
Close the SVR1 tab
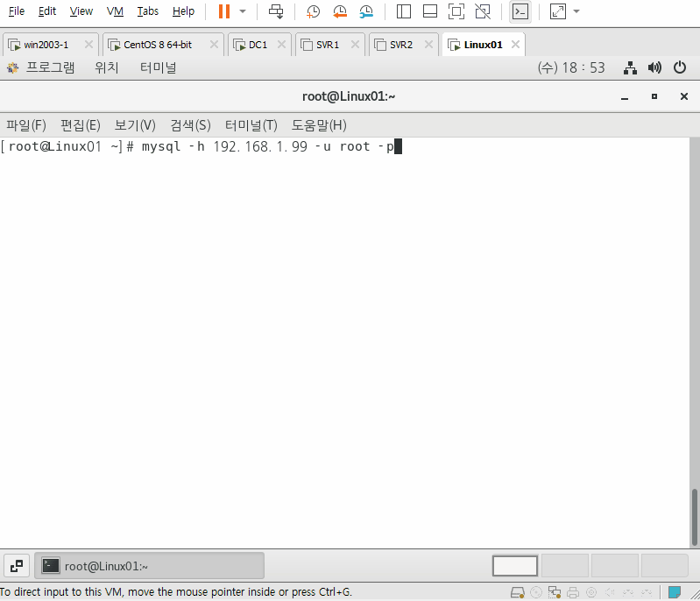(x=355, y=44)
